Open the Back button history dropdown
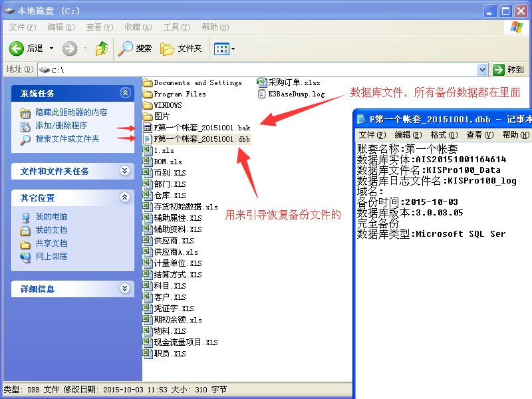Screen dimensions: 532x399 point(52,49)
